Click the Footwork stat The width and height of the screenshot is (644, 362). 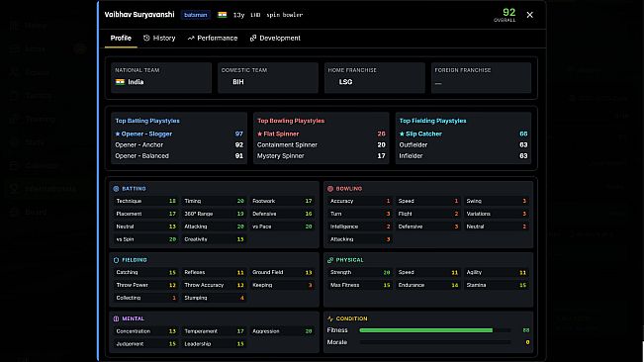282,201
